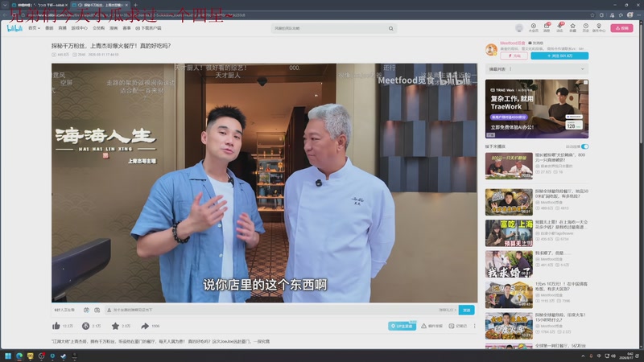
Task: Open 游戏中心 in the navigation bar
Action: click(79, 28)
